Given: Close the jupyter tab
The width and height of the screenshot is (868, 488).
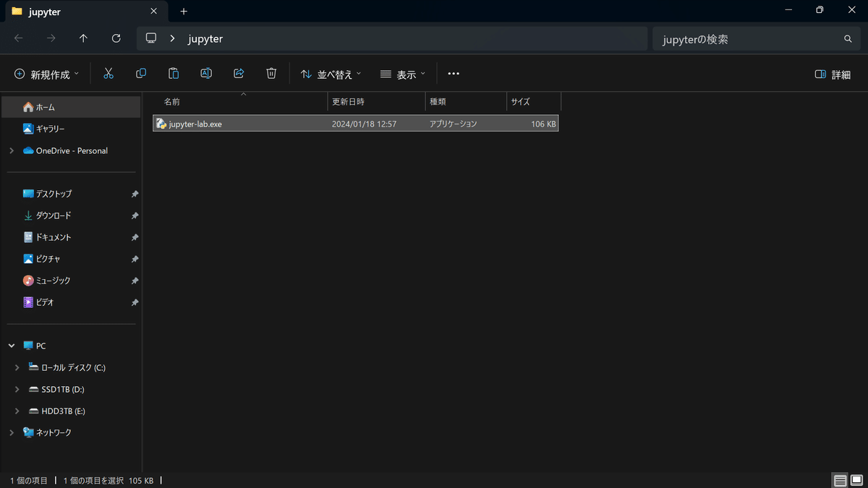Looking at the screenshot, I should 153,12.
